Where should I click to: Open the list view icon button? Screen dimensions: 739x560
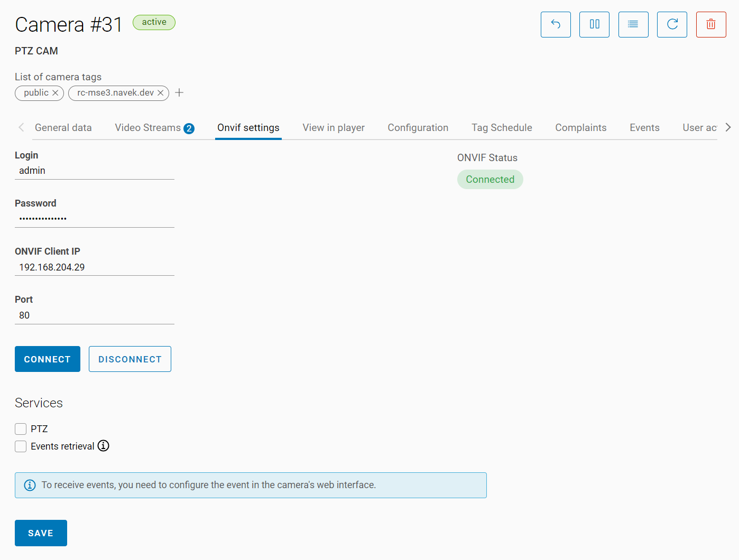[633, 24]
